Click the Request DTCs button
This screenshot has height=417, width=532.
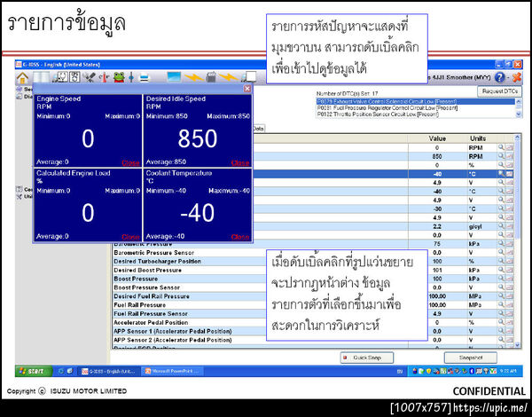pos(500,91)
